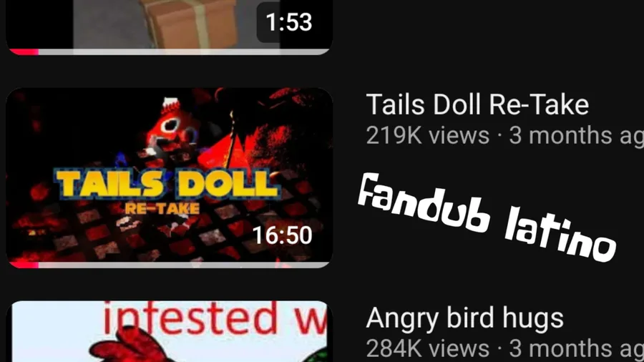Click the Tails Doll Re-Take title
644x362 pixels.
tap(477, 104)
